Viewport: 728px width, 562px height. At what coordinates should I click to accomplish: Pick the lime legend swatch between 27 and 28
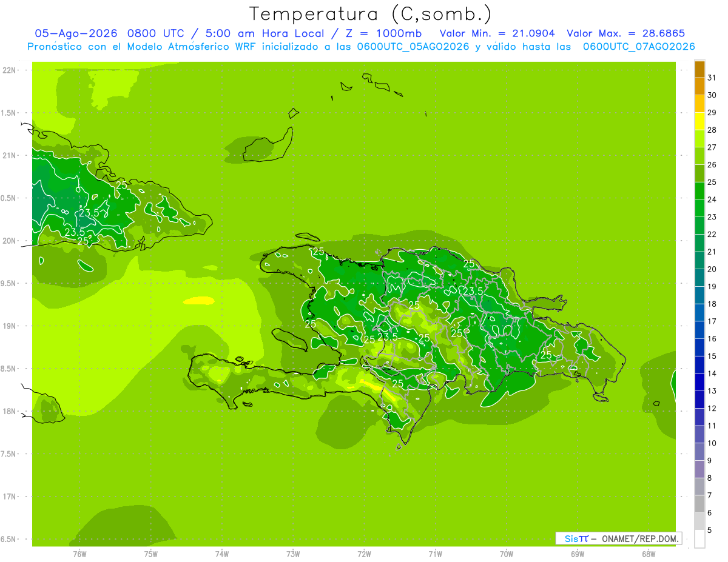699,139
